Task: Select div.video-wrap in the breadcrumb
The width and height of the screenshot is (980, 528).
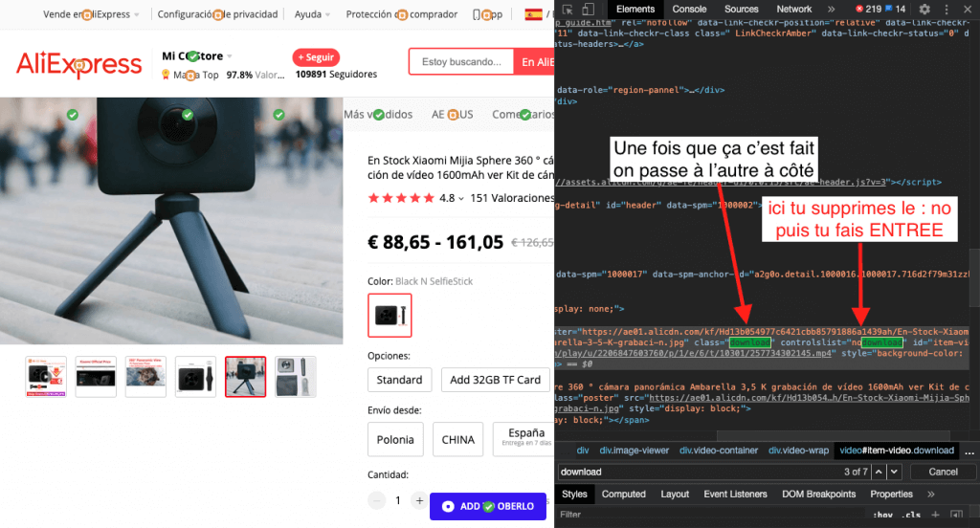Action: pyautogui.click(x=798, y=450)
